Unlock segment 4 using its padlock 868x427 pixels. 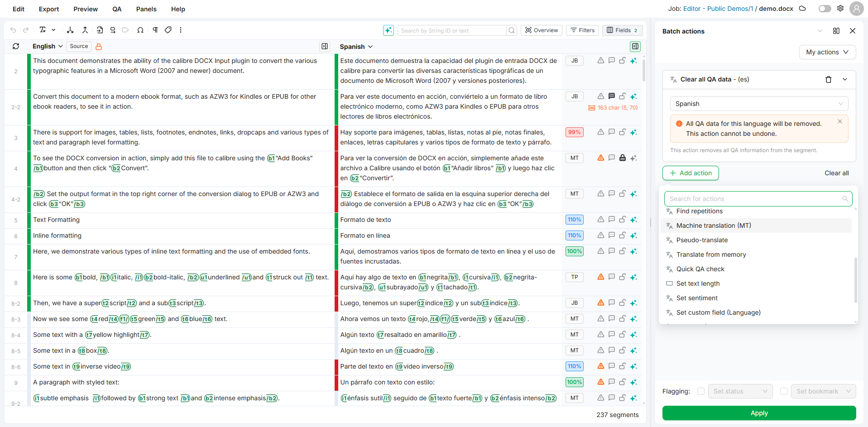click(622, 158)
